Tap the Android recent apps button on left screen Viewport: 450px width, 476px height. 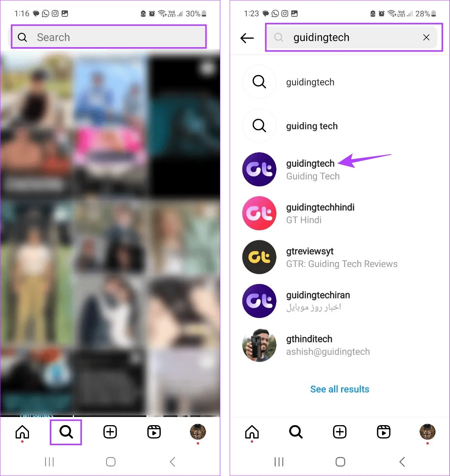[x=49, y=462]
